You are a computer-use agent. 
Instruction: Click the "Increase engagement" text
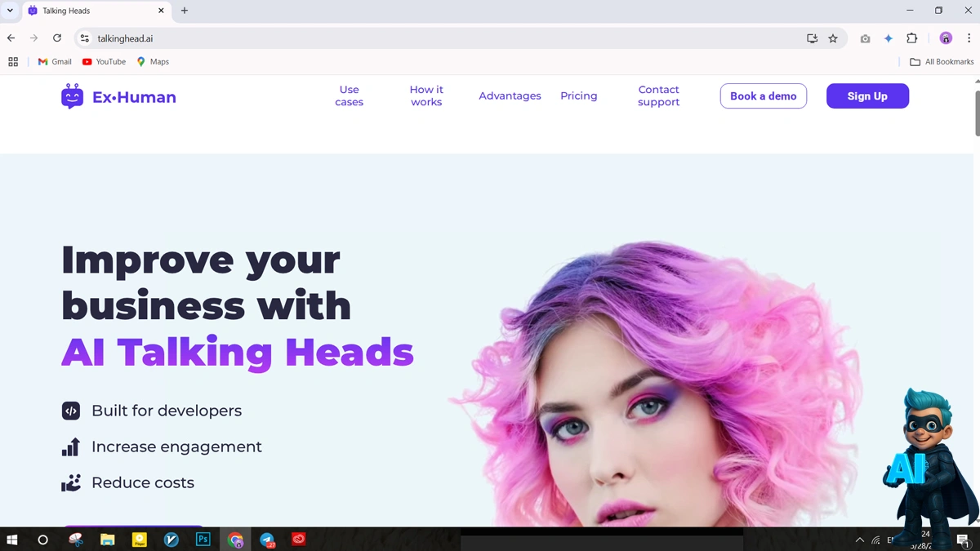coord(176,447)
